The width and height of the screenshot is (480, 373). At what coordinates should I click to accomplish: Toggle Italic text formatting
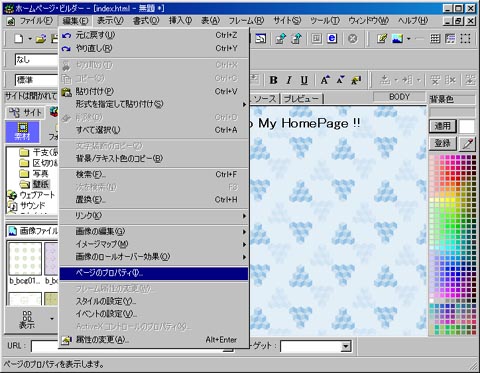point(289,80)
